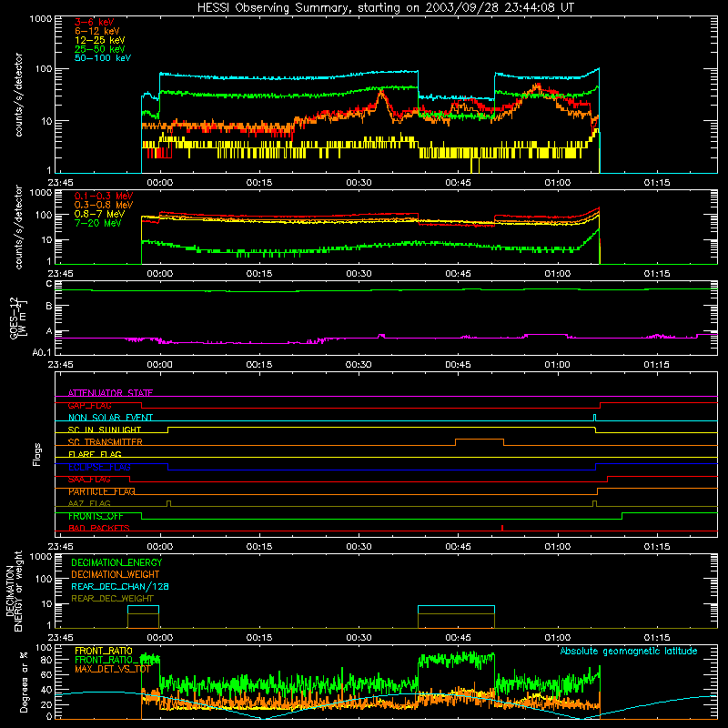728x728 pixels.
Task: Select the '25-50 keV' legend label
Action: pyautogui.click(x=100, y=49)
